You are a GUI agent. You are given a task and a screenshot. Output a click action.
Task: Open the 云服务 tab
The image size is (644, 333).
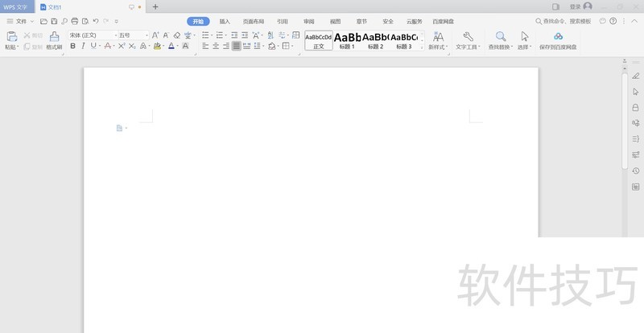(x=414, y=22)
